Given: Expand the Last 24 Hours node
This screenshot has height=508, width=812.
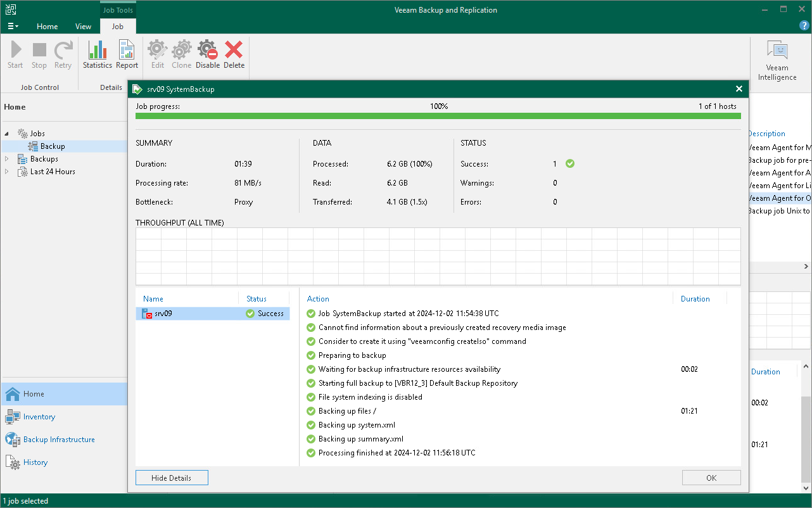Looking at the screenshot, I should pos(6,171).
